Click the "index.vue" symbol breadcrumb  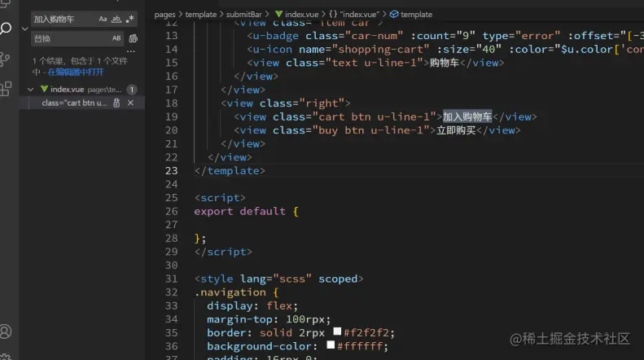pos(359,15)
